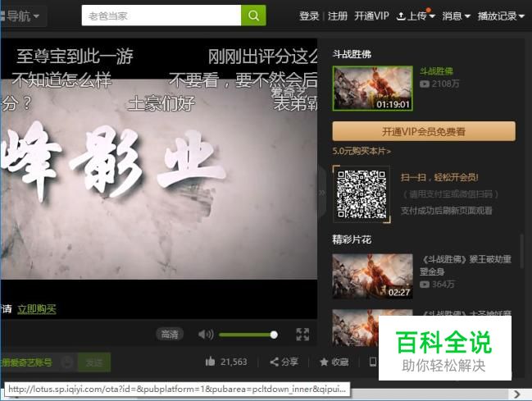This screenshot has height=401, width=532.
Task: Click the 分享 share icon
Action: click(x=275, y=362)
